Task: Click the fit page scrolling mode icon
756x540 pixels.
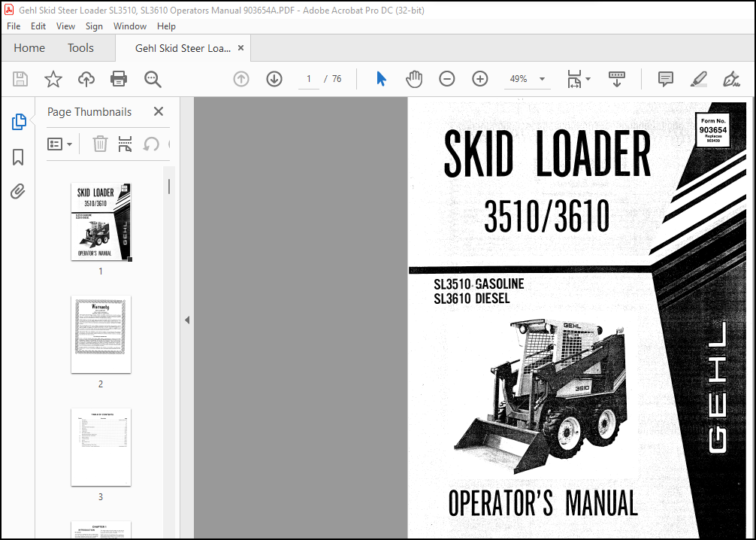Action: pos(574,79)
